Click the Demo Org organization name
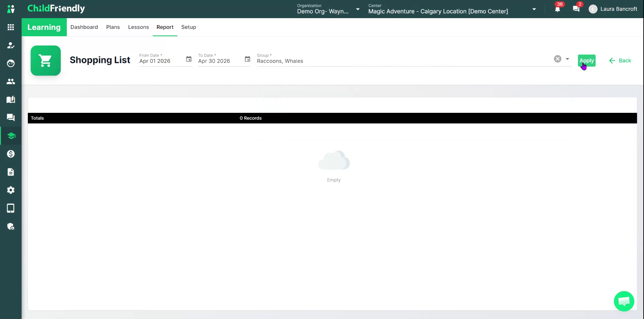The height and width of the screenshot is (319, 644). click(323, 11)
